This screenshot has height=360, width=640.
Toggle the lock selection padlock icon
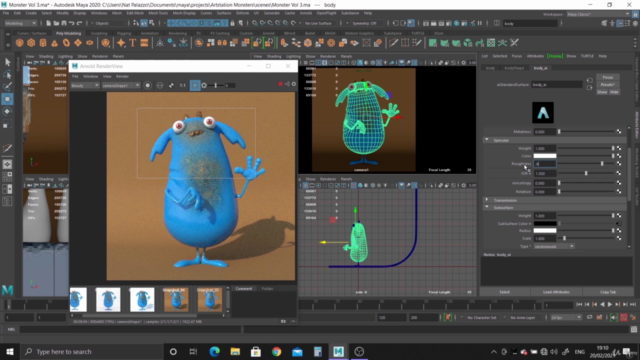click(x=232, y=23)
